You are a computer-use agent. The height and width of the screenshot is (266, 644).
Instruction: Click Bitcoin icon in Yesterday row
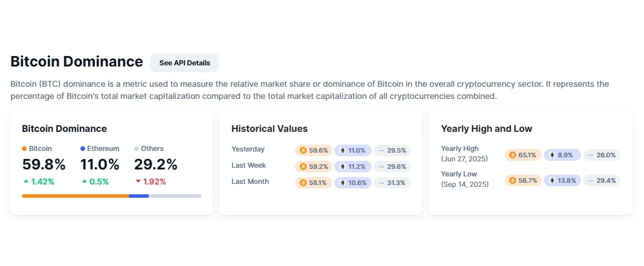click(x=303, y=150)
